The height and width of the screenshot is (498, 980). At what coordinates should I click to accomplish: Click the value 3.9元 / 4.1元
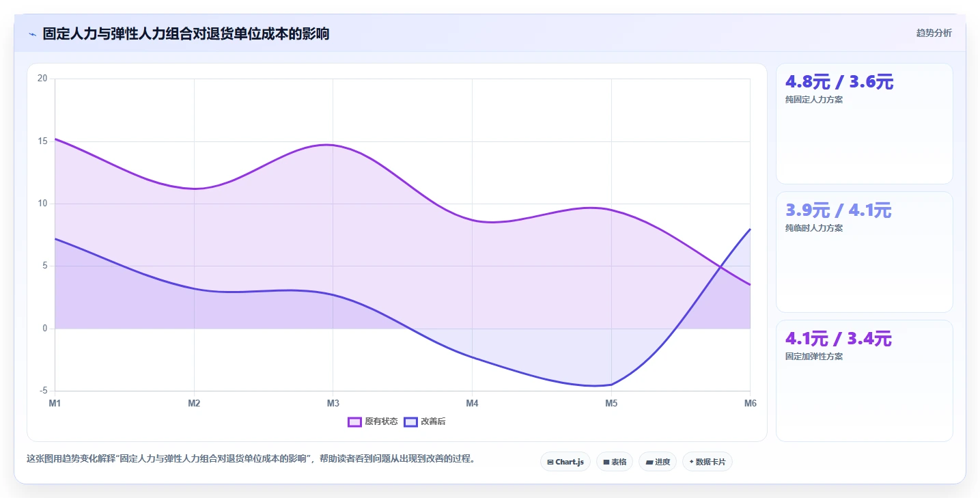click(x=839, y=210)
